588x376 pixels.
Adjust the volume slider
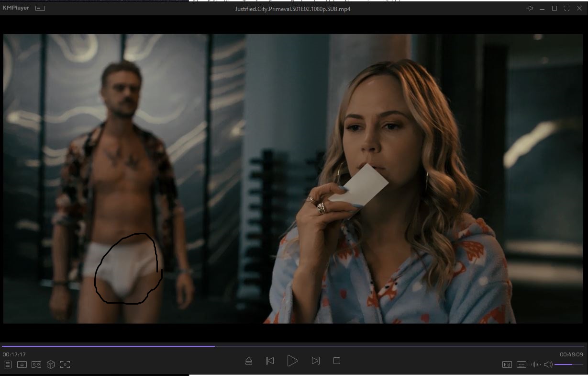coord(569,365)
